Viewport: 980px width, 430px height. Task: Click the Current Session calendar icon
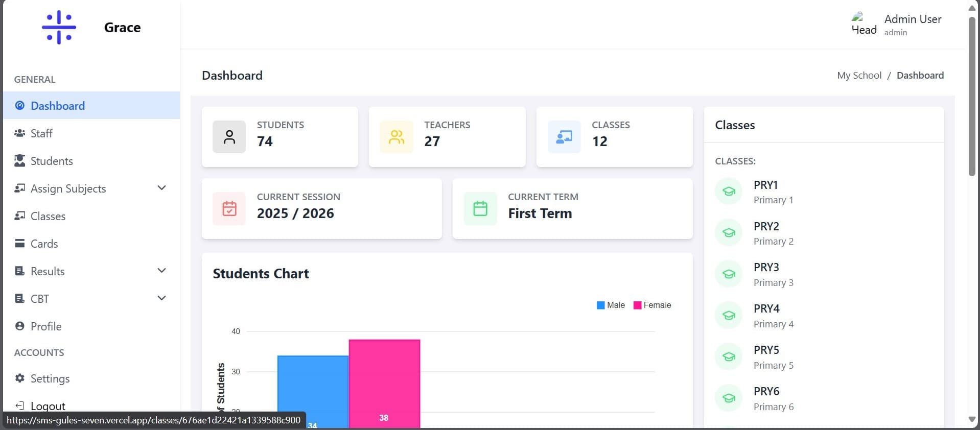(x=229, y=208)
